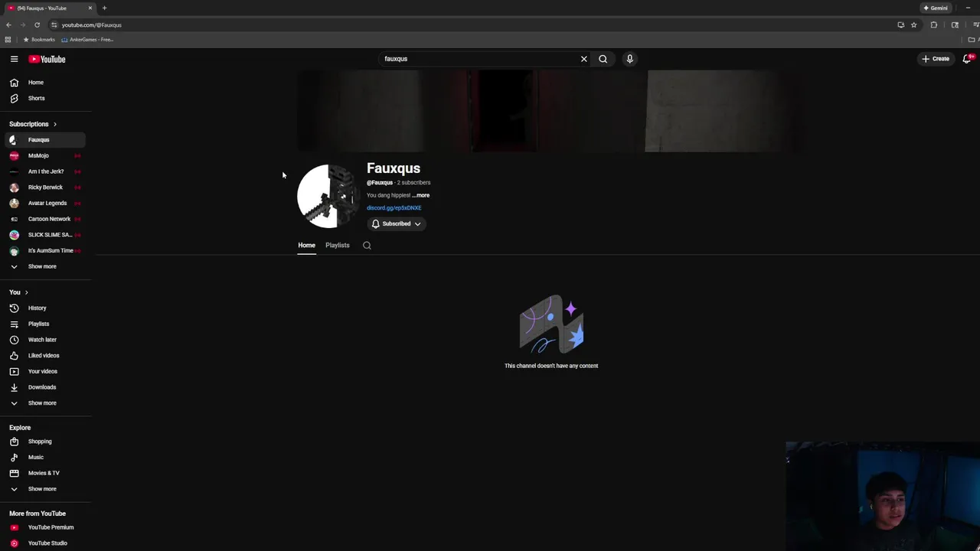
Task: Open the Bookmarks folder in bookmarks bar
Action: [39, 40]
